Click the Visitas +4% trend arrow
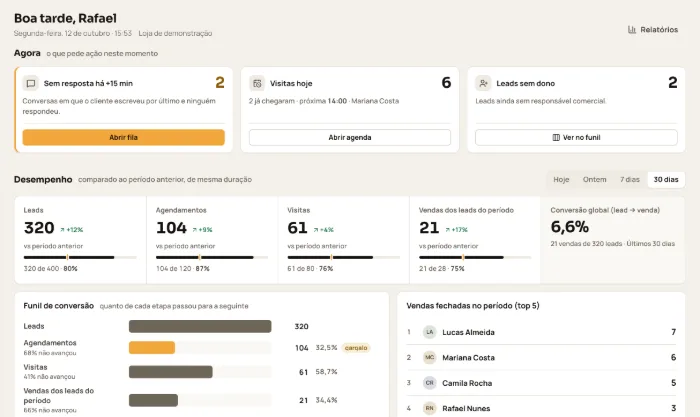700x417 pixels. pos(316,230)
